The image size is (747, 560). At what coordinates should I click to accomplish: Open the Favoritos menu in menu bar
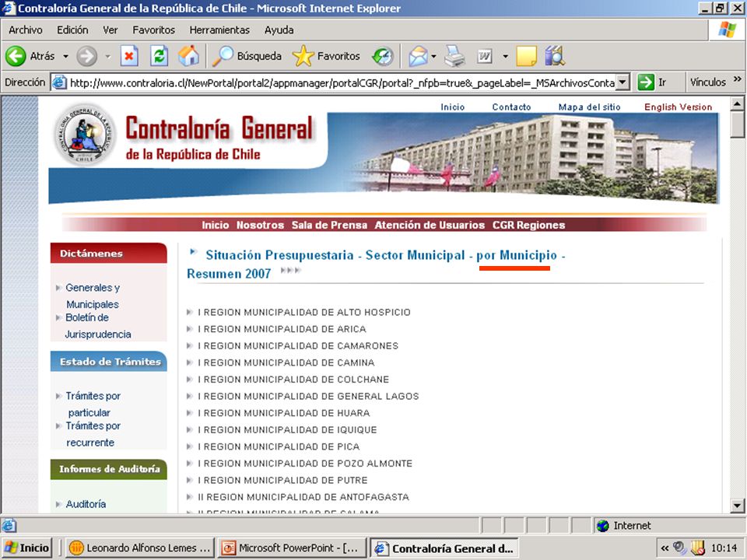point(153,30)
